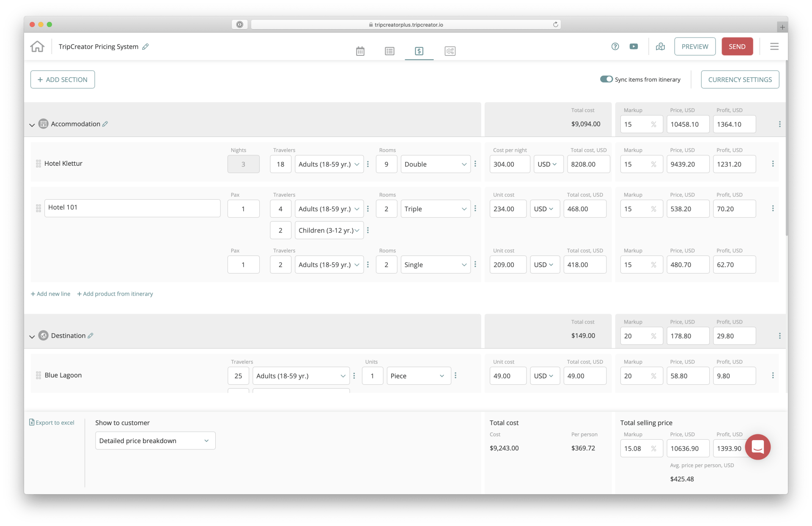The width and height of the screenshot is (812, 526).
Task: Click the home icon
Action: point(37,47)
